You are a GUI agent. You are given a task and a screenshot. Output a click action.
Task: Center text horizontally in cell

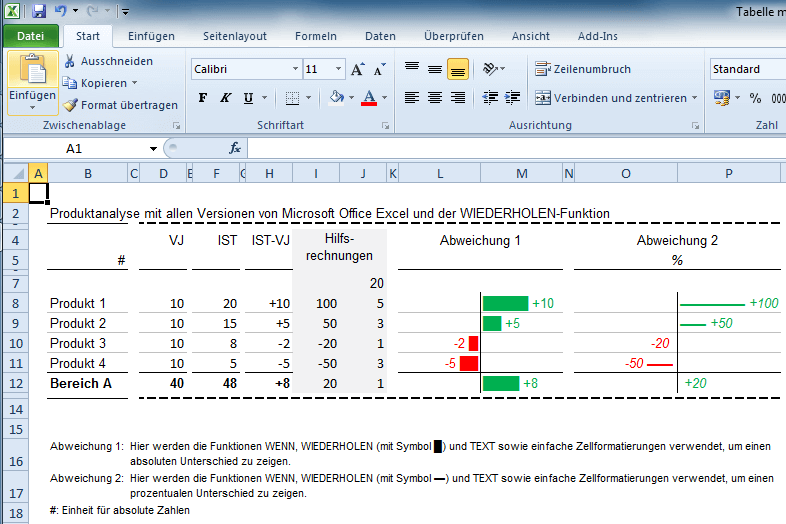click(x=435, y=98)
